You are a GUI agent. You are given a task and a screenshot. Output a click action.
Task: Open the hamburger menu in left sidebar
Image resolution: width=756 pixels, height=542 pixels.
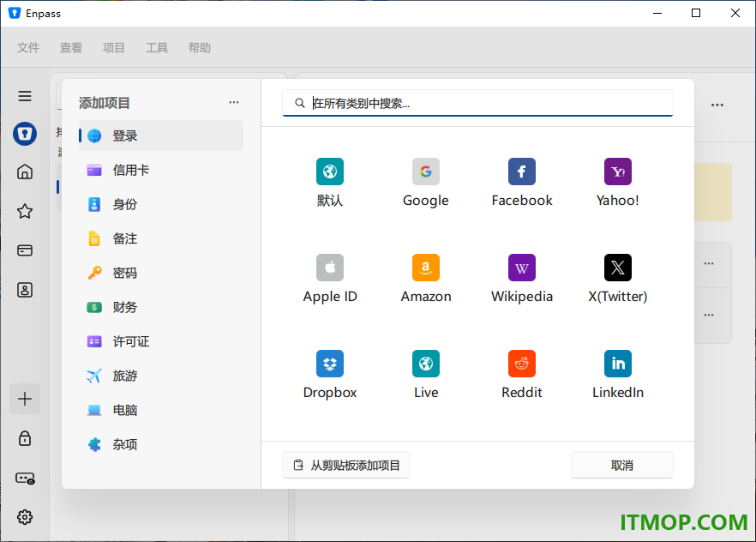[x=25, y=96]
